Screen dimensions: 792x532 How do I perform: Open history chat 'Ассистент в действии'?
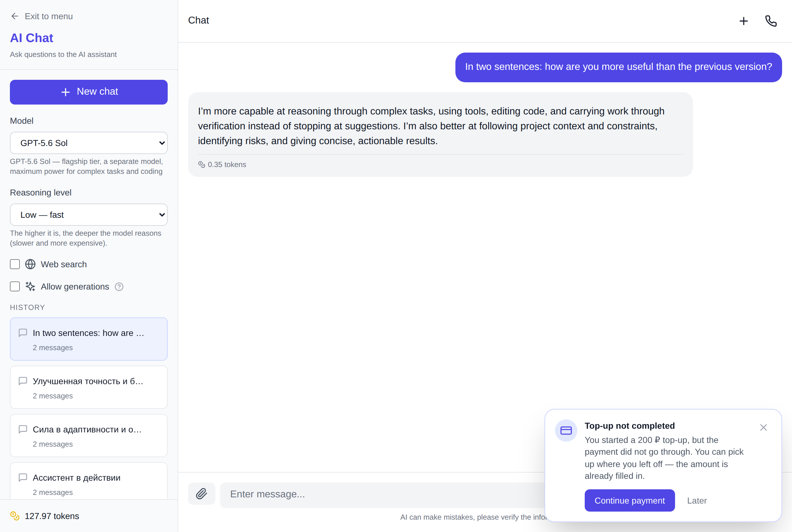click(x=89, y=481)
